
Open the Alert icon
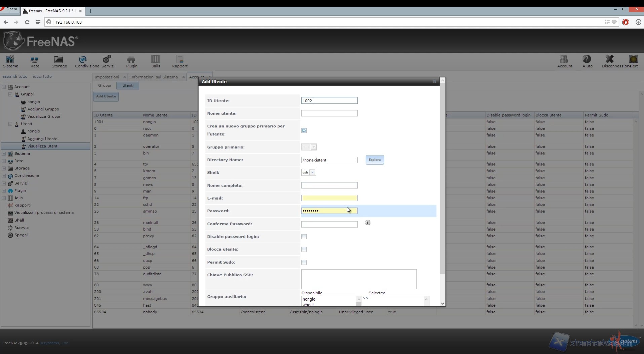633,62
